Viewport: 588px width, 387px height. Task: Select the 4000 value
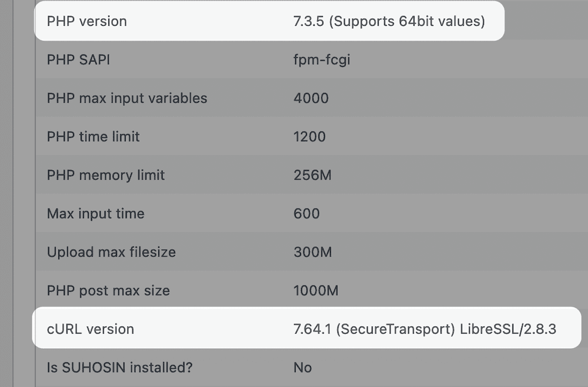pyautogui.click(x=311, y=98)
